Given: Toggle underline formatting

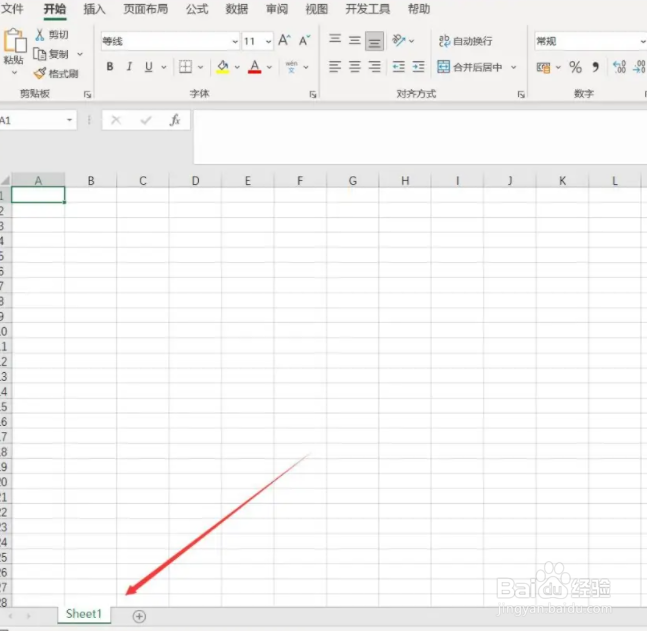Looking at the screenshot, I should tap(149, 66).
